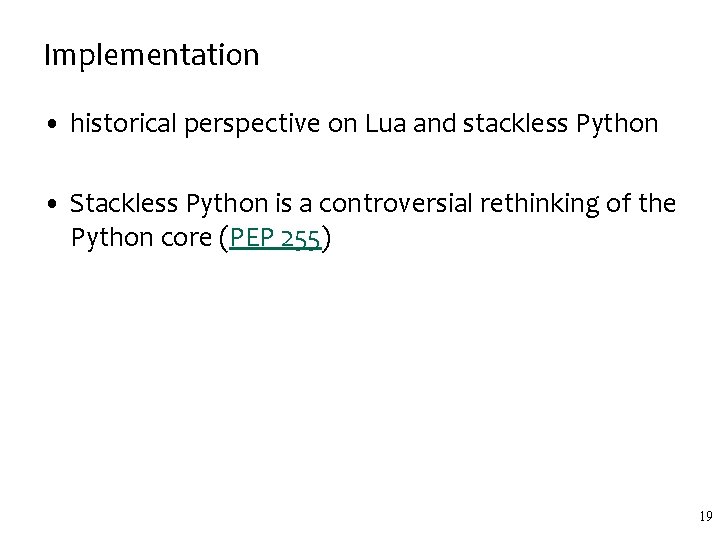Screen dimensions: 720x540
Task: Click the capitalized word Stackless
Action: pyautogui.click(x=124, y=203)
